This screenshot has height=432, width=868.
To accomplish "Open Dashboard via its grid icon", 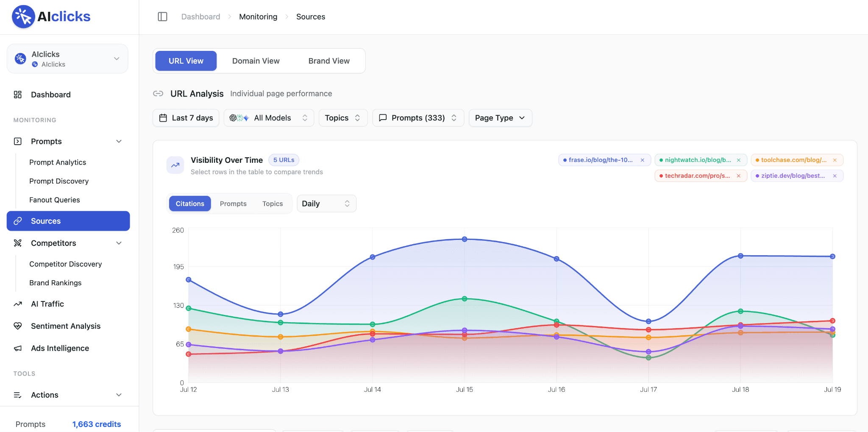I will pos(18,95).
